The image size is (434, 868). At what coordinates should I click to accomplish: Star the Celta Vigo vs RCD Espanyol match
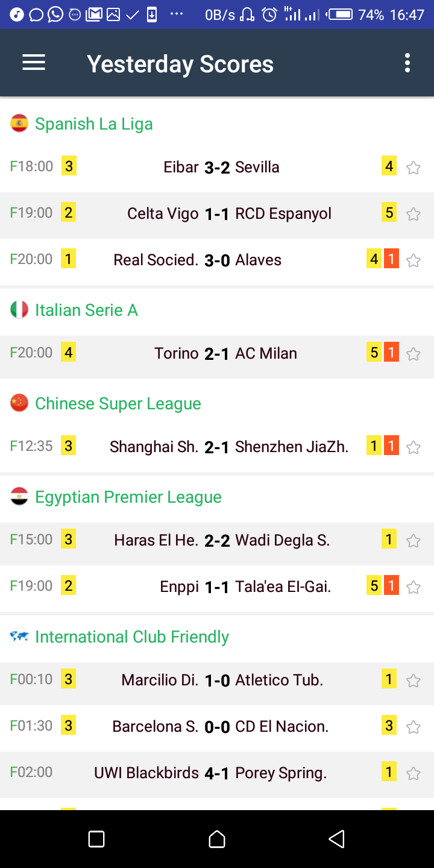click(413, 214)
